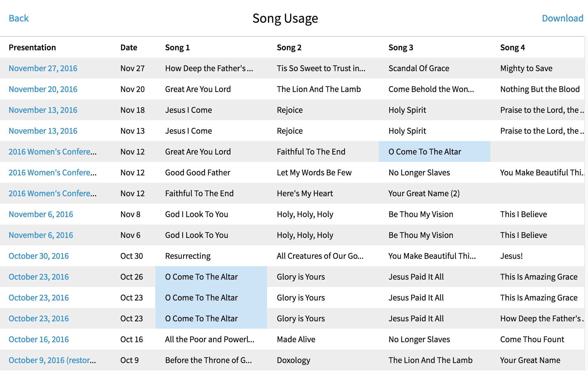Click the Date column header
Viewport: 588px width, 371px height.
(129, 48)
